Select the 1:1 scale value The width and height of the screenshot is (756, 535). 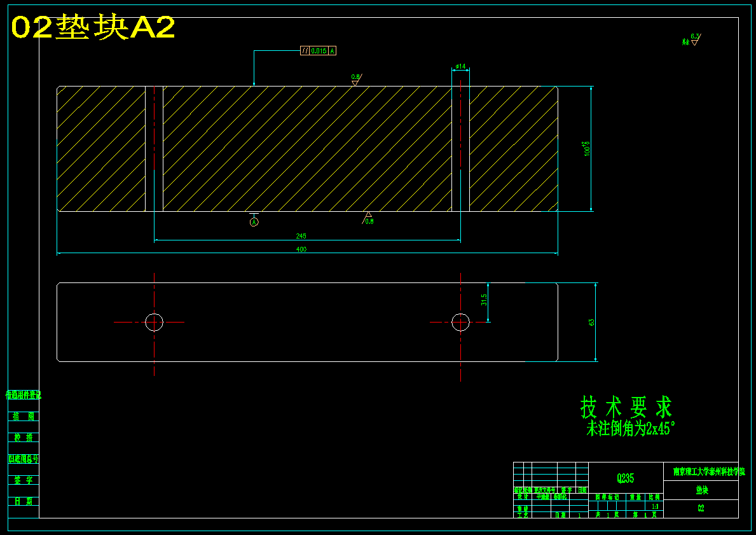pos(656,506)
